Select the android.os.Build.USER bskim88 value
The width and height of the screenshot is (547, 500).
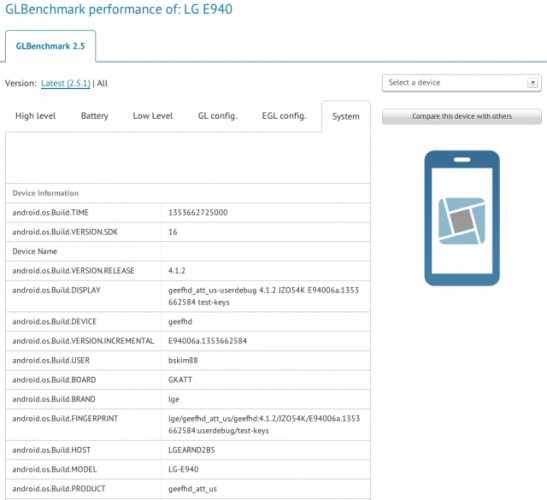[x=183, y=360]
